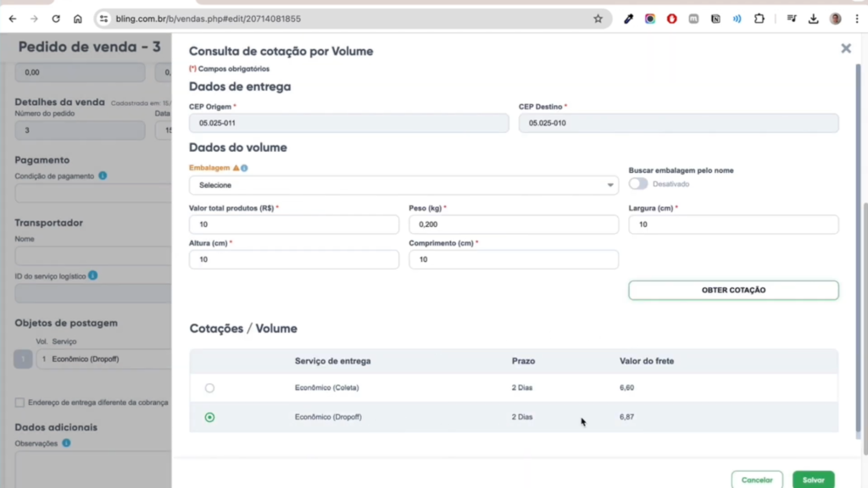
Task: Select the Econômico (Dropoff) radio button
Action: pyautogui.click(x=209, y=417)
